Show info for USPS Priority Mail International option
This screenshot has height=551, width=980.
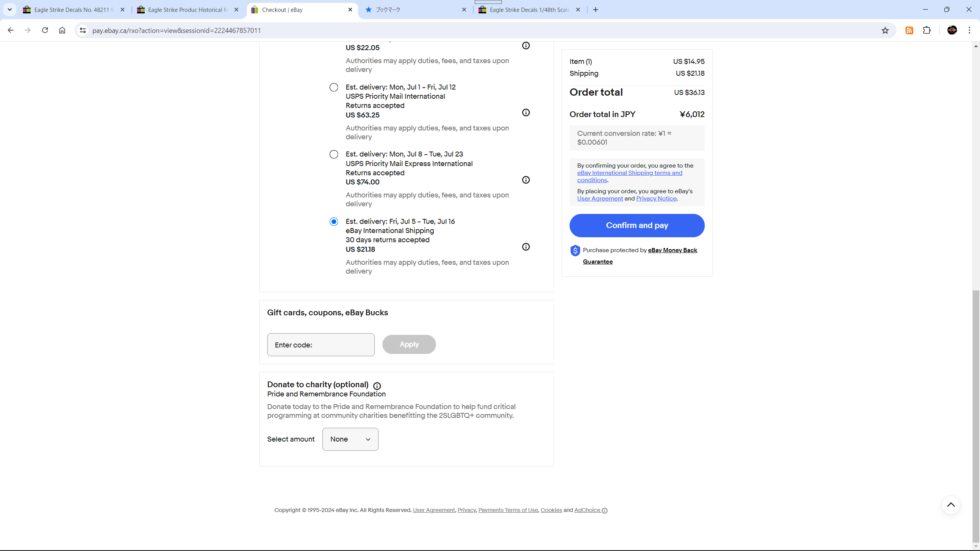tap(526, 112)
